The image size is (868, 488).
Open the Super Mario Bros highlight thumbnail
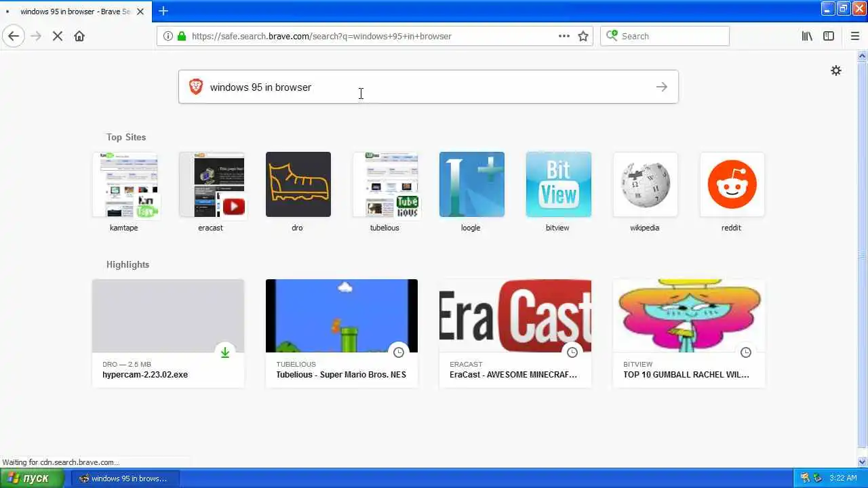pyautogui.click(x=342, y=316)
